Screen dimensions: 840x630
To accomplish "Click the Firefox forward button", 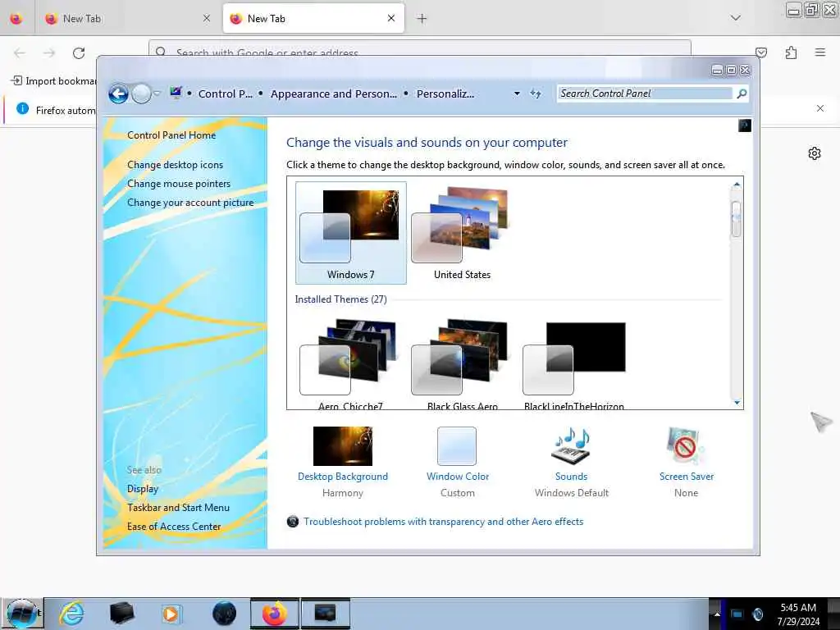I will tap(49, 53).
